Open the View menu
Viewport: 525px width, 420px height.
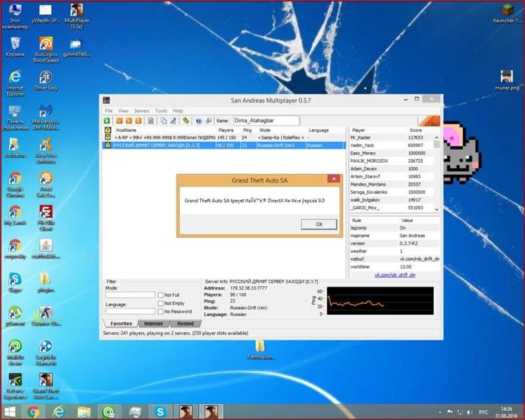coord(123,110)
